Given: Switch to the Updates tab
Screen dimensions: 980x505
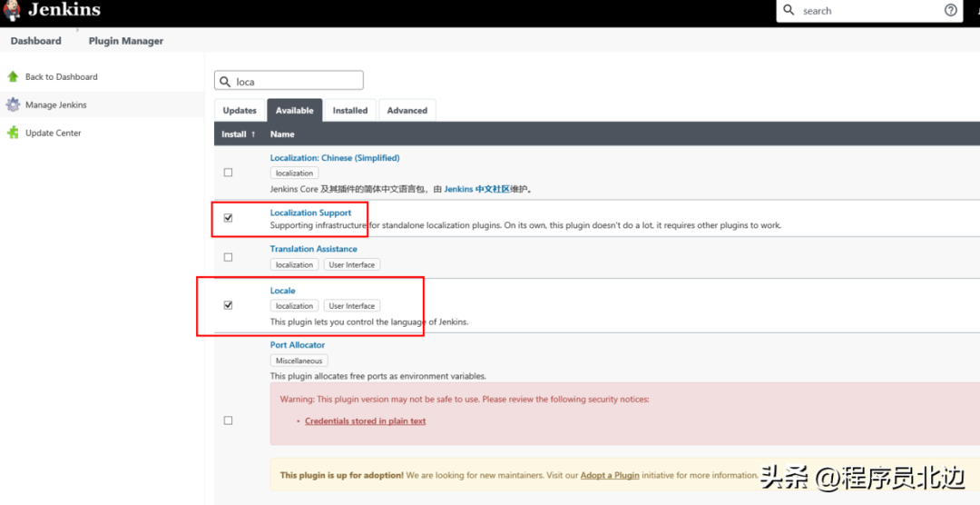Looking at the screenshot, I should (240, 110).
